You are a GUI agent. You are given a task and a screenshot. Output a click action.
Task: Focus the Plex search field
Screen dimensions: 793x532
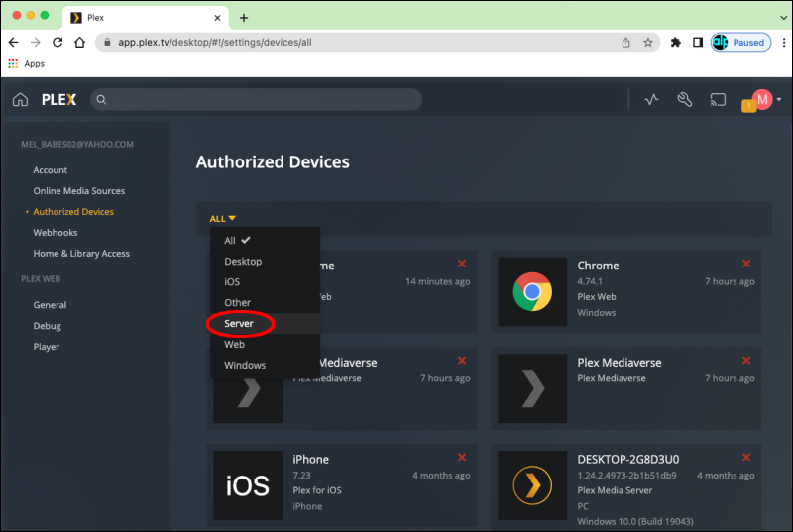258,99
